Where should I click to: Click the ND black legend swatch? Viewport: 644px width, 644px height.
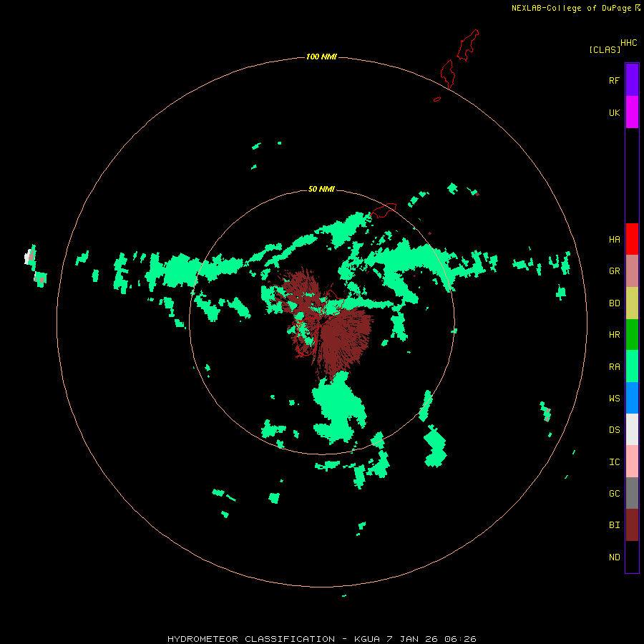coord(632,557)
